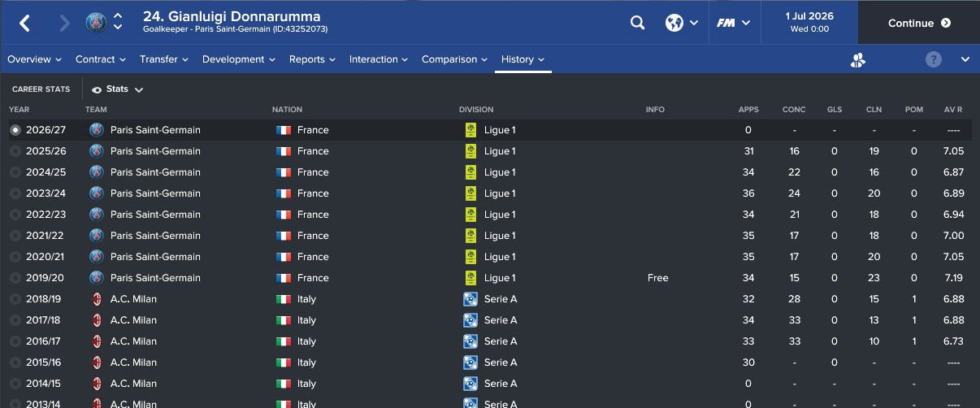Open the search magnifier icon
The width and height of the screenshot is (980, 408).
point(637,23)
